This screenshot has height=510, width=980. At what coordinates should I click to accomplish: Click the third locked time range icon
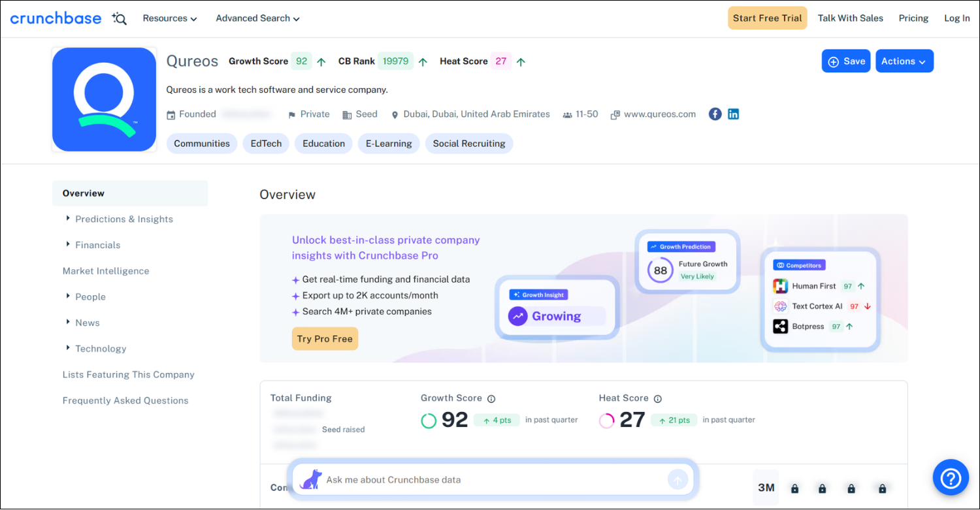(851, 488)
